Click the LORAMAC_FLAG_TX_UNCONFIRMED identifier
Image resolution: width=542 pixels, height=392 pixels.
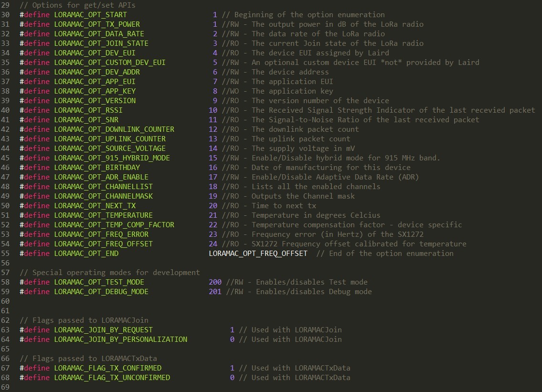pos(112,378)
